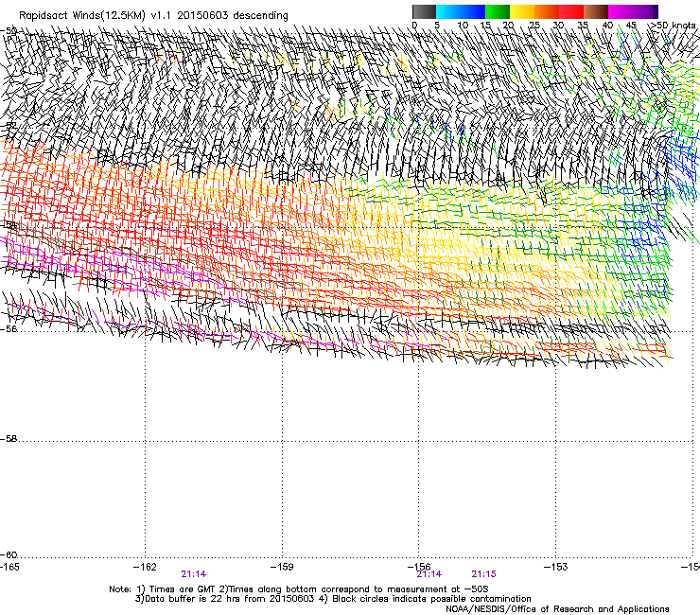
Task: Click the title text "Rapidscat Winds(12.5KM) v1.1"
Action: coord(96,16)
